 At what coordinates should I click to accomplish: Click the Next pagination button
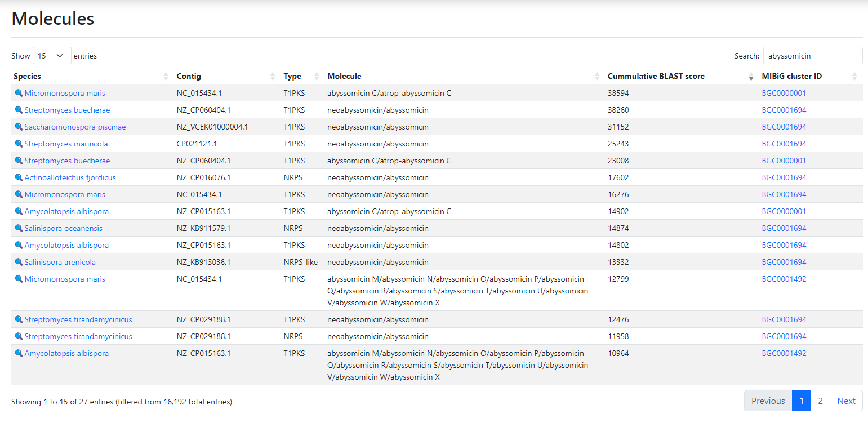click(846, 401)
